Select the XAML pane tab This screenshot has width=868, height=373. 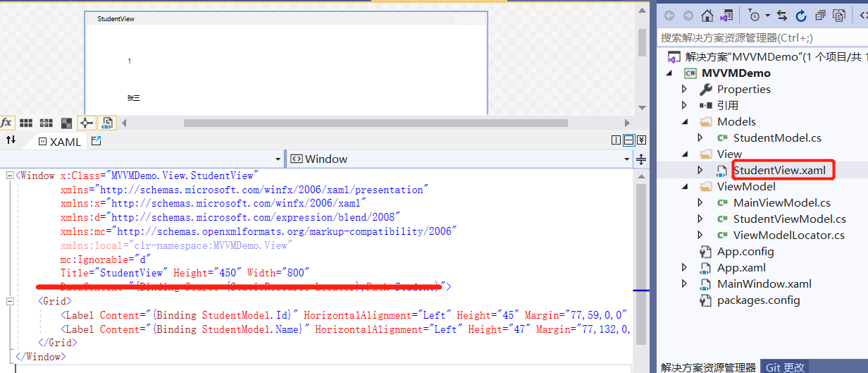pyautogui.click(x=59, y=141)
